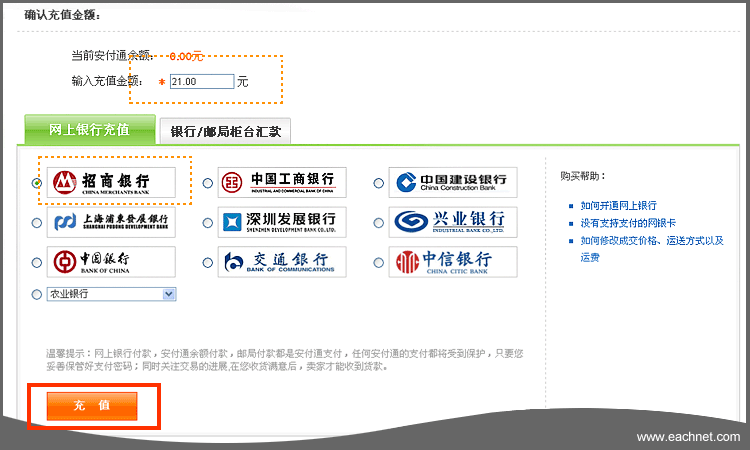Switch to the 网上银行充值 tab
The image size is (750, 450).
(x=90, y=129)
